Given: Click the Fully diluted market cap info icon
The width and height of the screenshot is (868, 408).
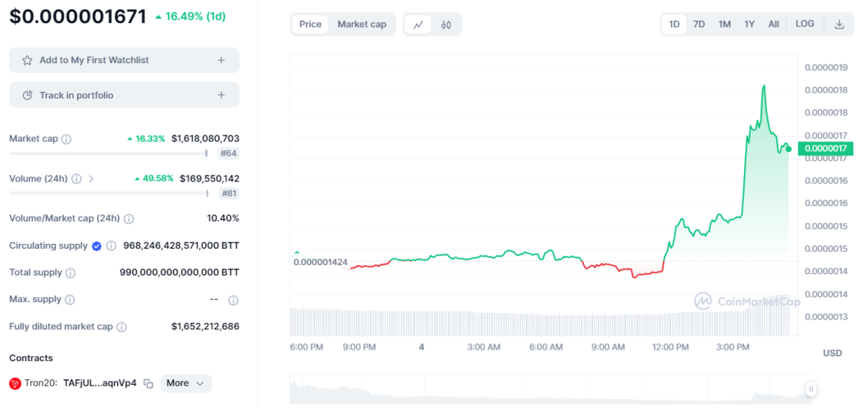Looking at the screenshot, I should click(121, 327).
